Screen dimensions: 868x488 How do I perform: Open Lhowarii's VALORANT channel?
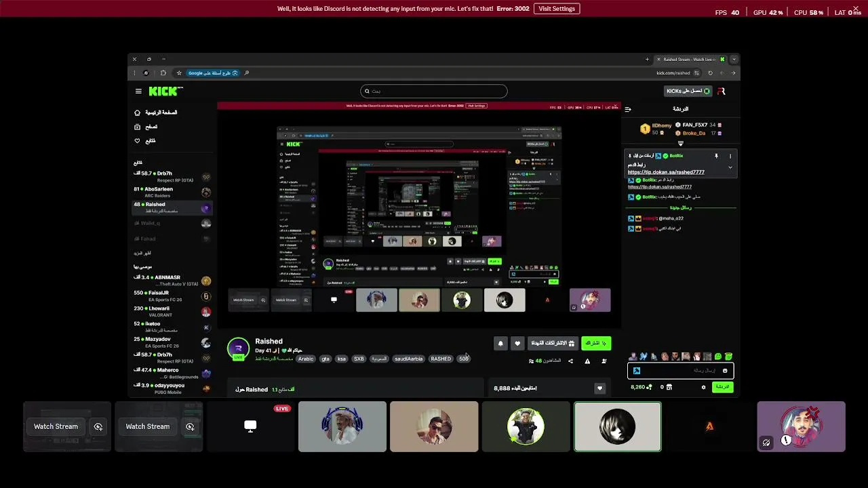[x=172, y=312]
